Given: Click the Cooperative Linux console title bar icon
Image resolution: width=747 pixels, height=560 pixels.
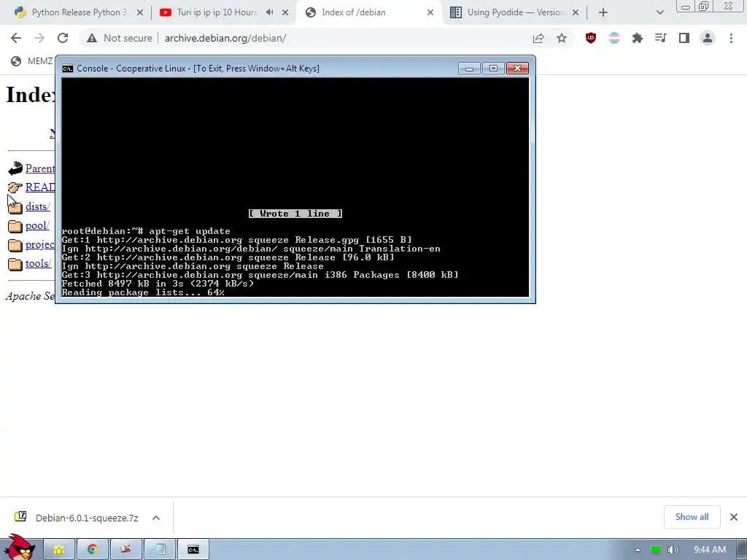Looking at the screenshot, I should [x=68, y=69].
